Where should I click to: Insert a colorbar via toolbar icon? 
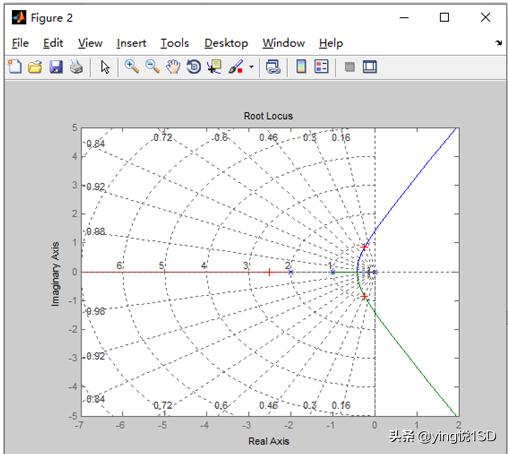pyautogui.click(x=301, y=66)
